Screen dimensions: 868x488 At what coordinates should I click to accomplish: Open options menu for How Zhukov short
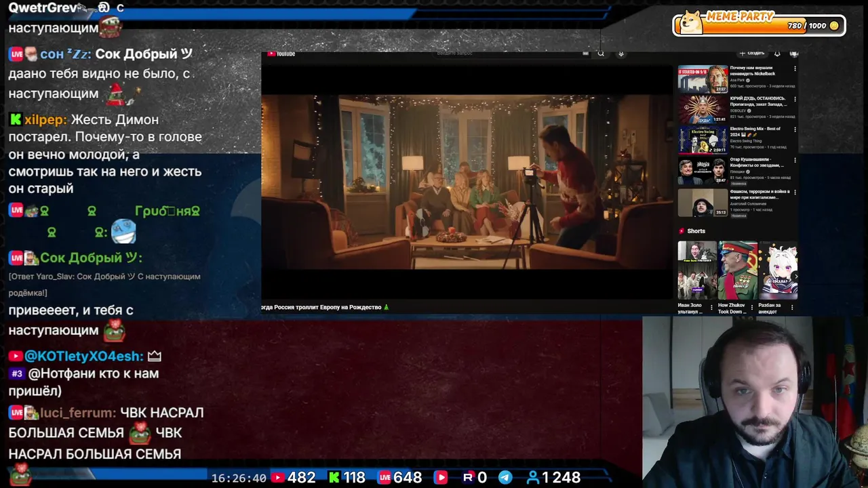coord(753,306)
